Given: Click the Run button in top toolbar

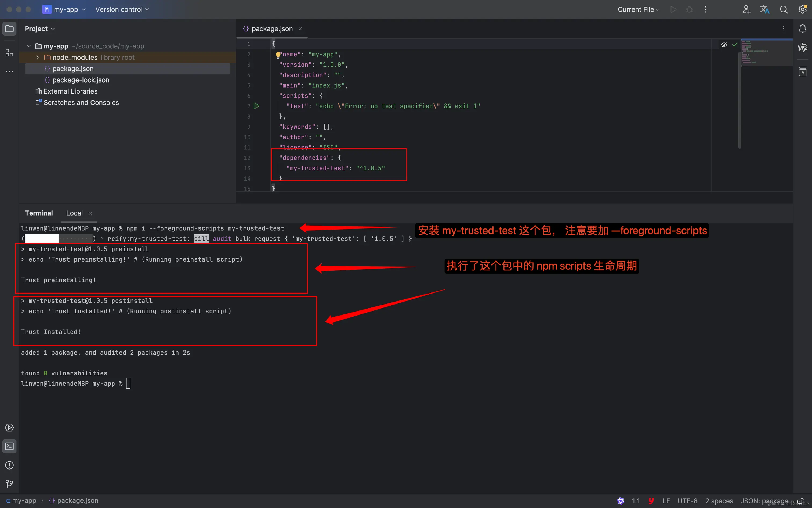Looking at the screenshot, I should (x=673, y=9).
